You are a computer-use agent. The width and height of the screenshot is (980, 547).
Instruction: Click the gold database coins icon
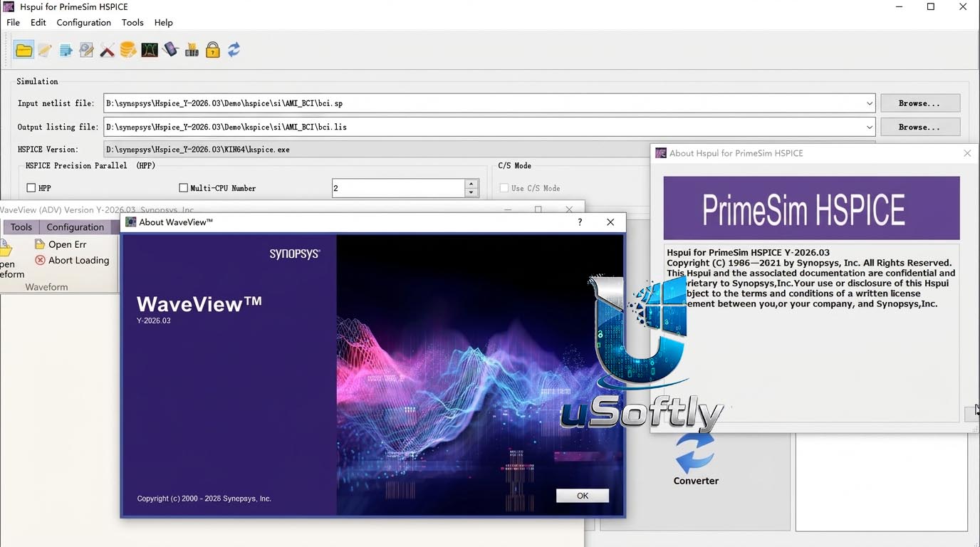[x=128, y=50]
